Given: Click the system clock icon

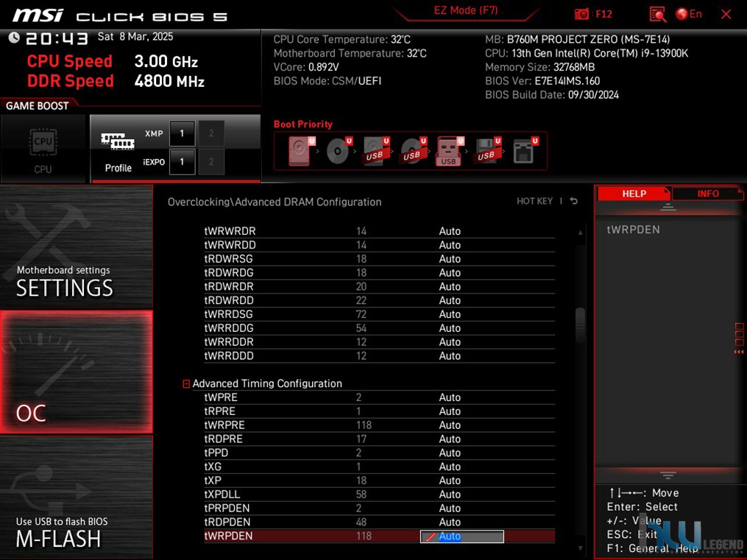Looking at the screenshot, I should coord(14,37).
